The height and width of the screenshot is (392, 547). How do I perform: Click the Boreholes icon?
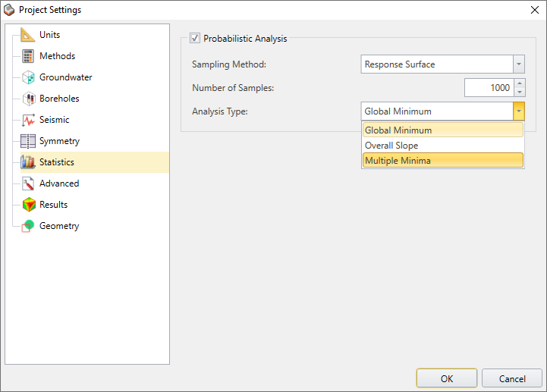[x=28, y=99]
